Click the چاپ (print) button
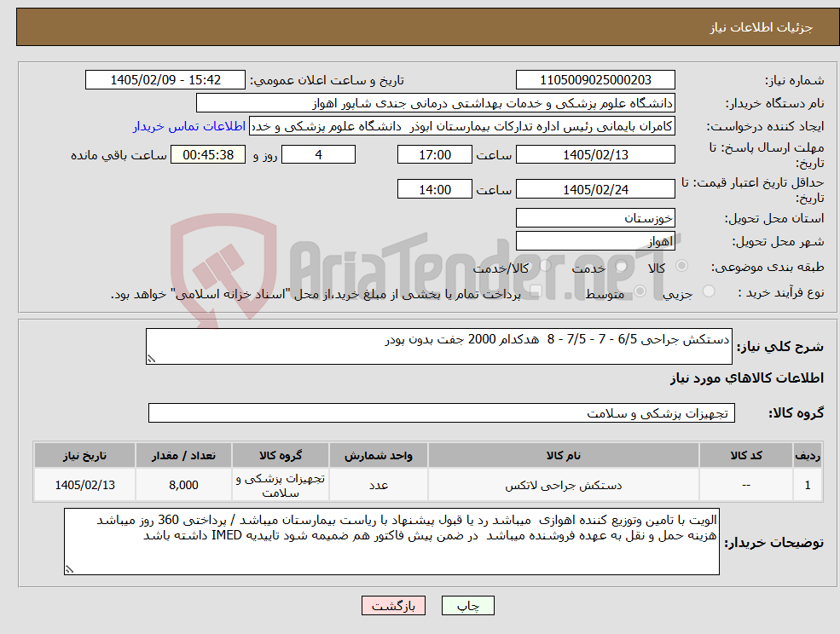This screenshot has width=840, height=634. click(467, 606)
